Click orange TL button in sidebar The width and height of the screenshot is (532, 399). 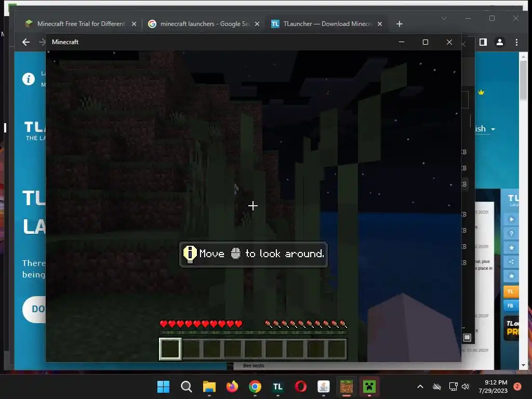(x=511, y=292)
